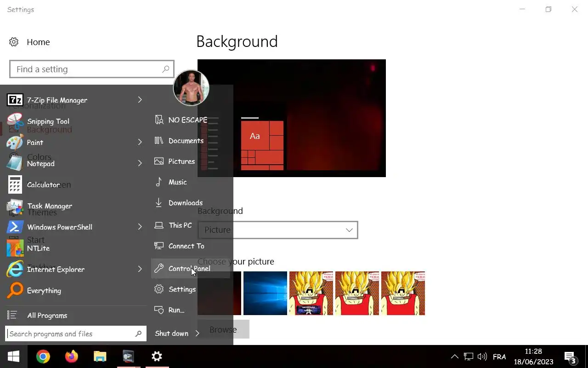The width and height of the screenshot is (588, 368).
Task: Launch Internet Explorer icon
Action: tap(15, 270)
